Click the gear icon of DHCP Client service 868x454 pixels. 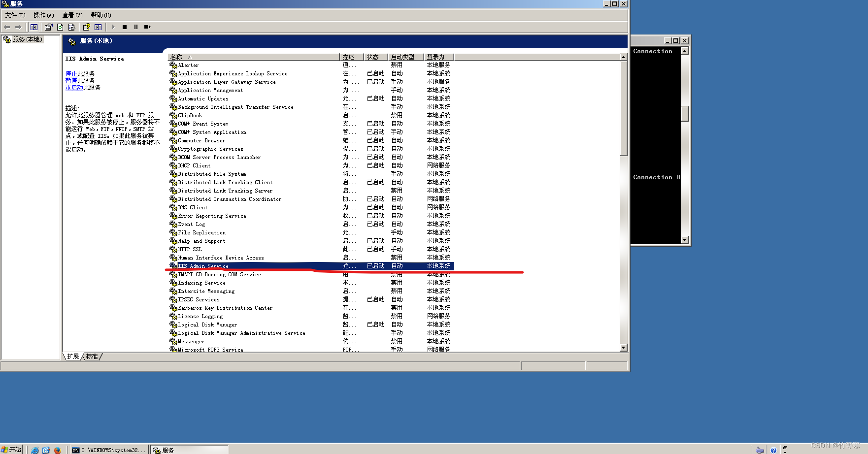click(173, 165)
